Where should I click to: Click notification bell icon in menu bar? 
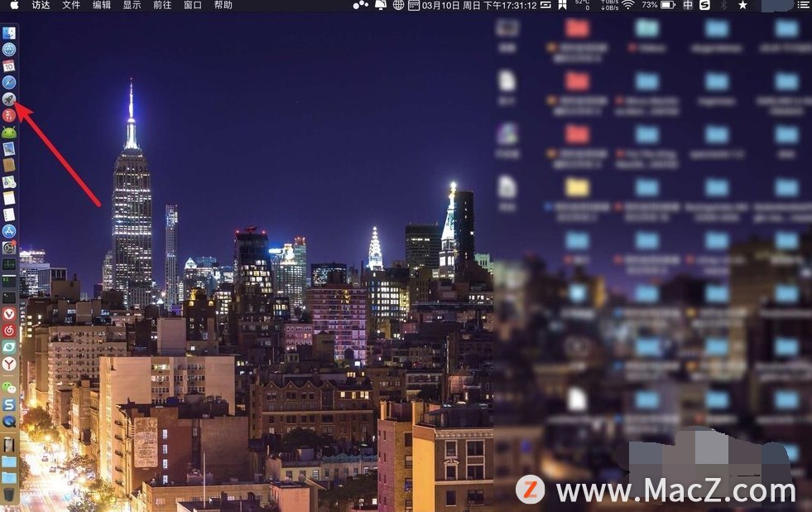pos(381,5)
